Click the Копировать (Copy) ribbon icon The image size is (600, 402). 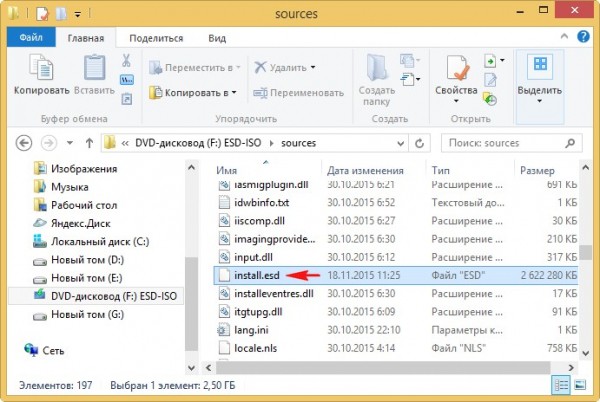click(41, 67)
